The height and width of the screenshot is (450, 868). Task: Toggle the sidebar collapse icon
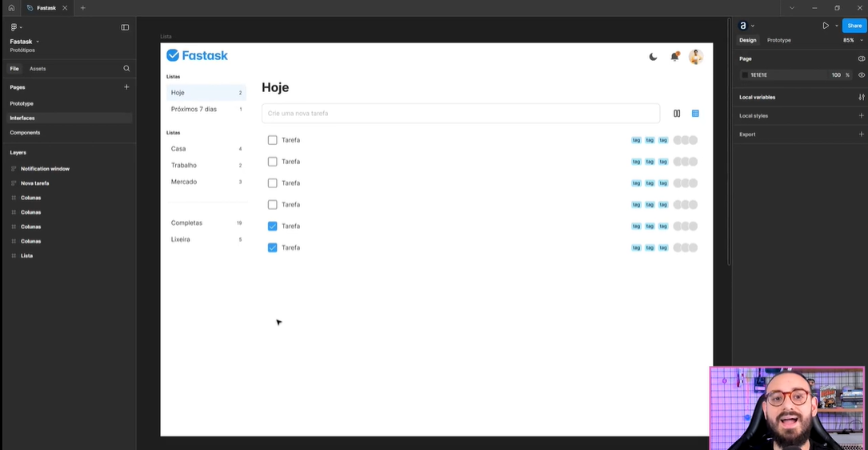coord(125,27)
